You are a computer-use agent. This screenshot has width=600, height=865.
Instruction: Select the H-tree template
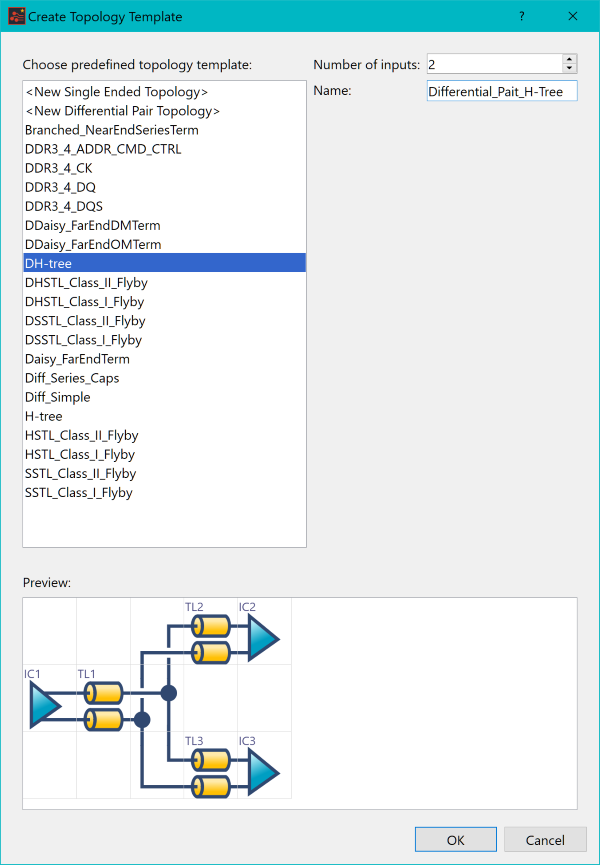[x=164, y=417]
